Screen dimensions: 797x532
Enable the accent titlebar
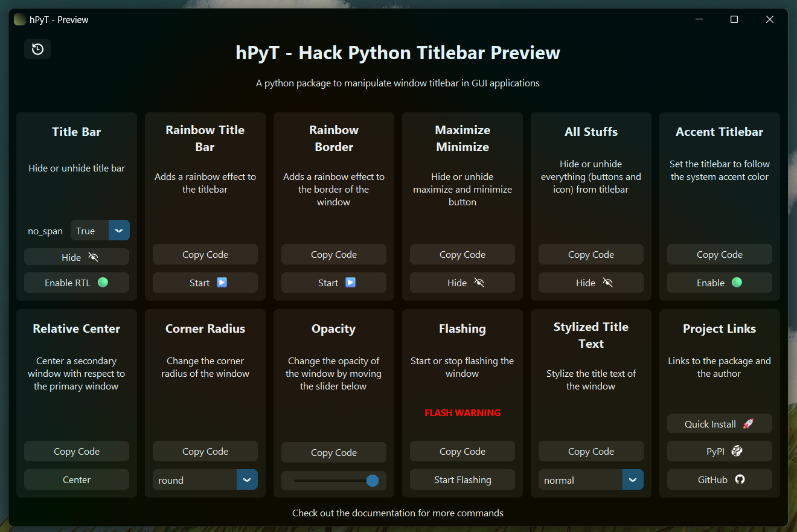coord(720,283)
